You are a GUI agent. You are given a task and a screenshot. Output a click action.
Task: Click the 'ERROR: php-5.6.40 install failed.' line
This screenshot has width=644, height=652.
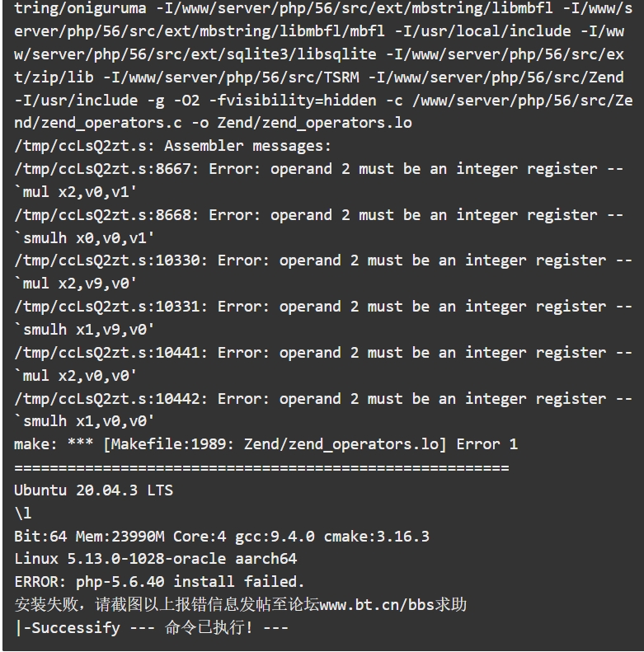pyautogui.click(x=159, y=581)
